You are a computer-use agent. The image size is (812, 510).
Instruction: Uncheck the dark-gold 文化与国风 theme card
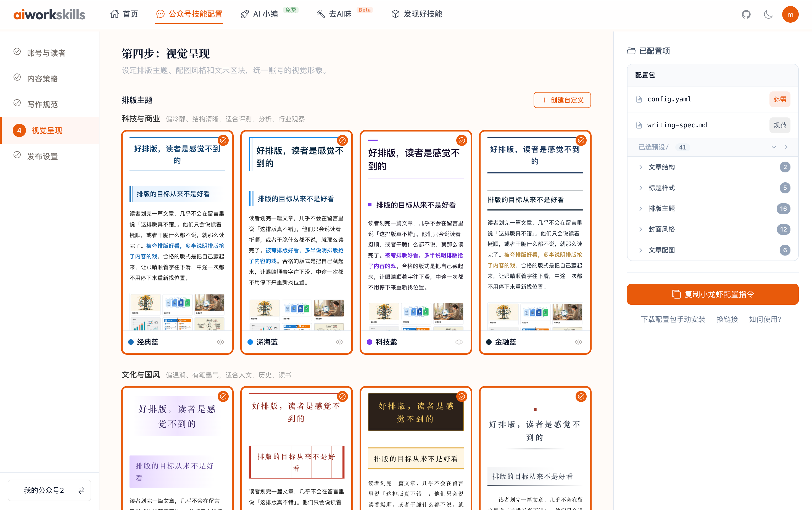click(462, 396)
